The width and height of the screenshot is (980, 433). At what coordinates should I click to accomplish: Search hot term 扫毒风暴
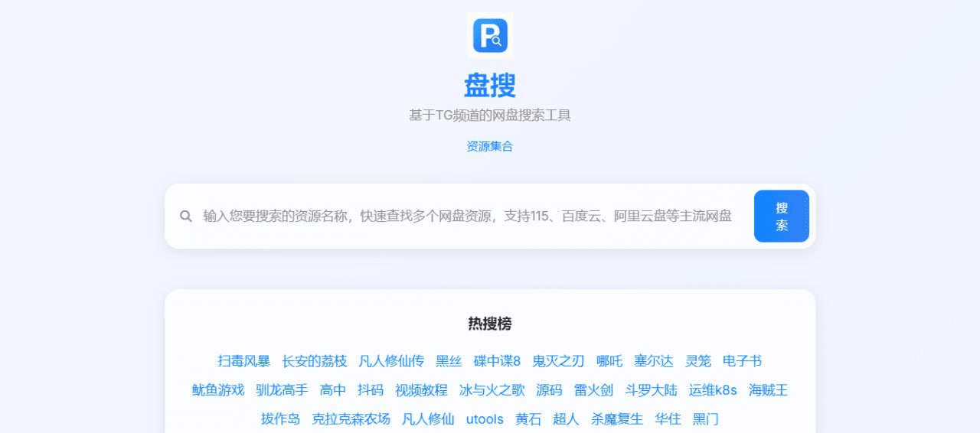click(x=243, y=361)
